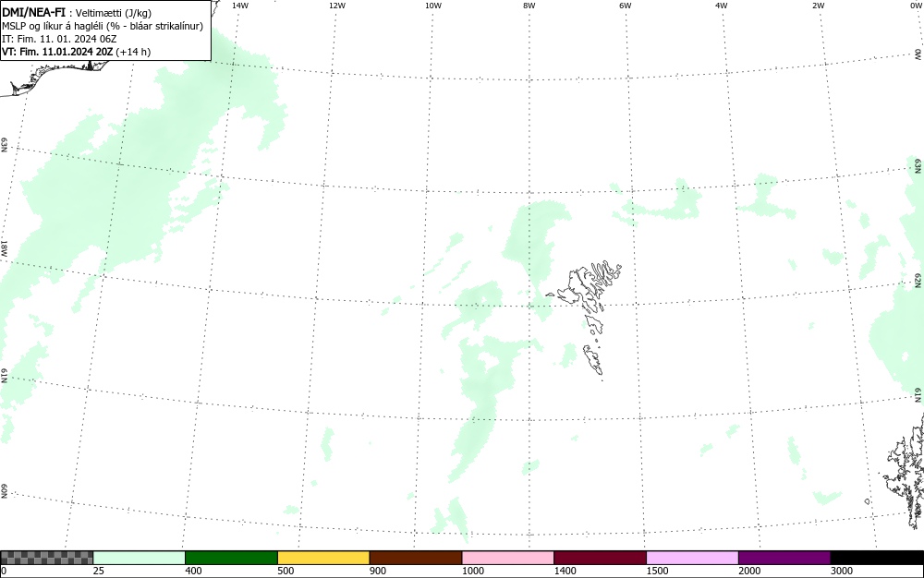924x578 pixels.
Task: Click the legend value 900
Action: (x=378, y=571)
